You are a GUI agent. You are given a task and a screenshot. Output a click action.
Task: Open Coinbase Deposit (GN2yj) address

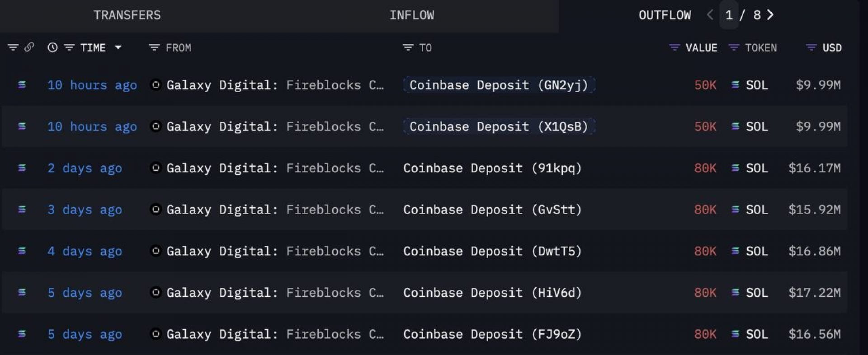pyautogui.click(x=498, y=85)
